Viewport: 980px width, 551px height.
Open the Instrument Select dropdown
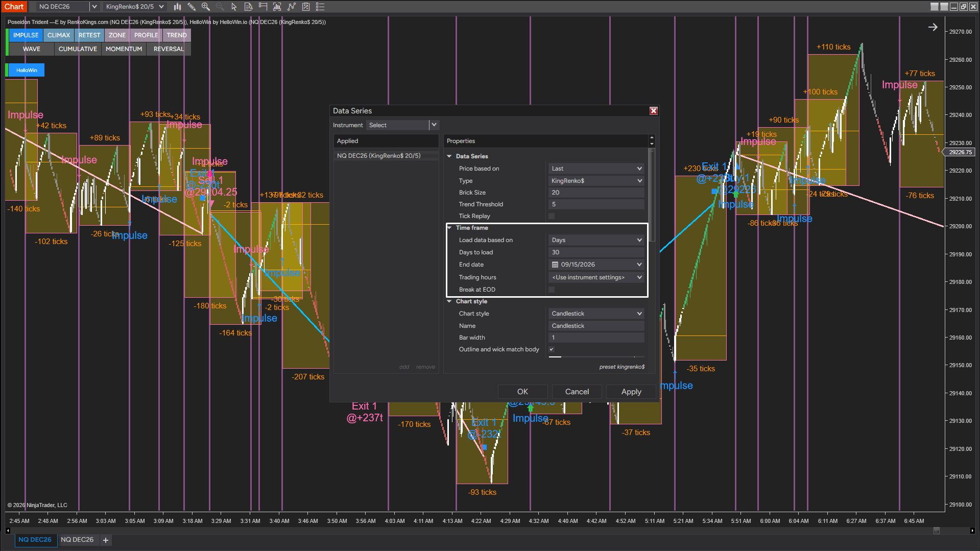[x=402, y=125]
